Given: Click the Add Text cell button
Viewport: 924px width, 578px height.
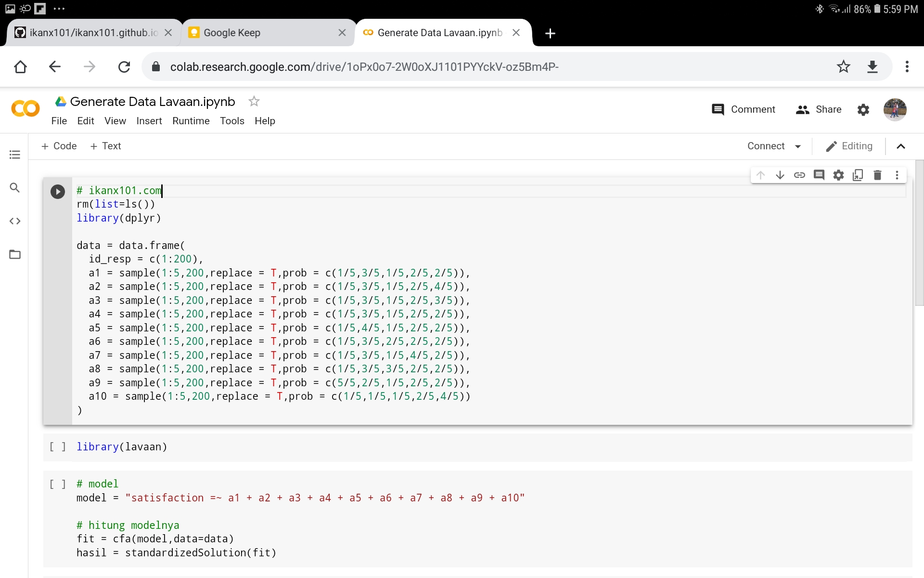Looking at the screenshot, I should 106,145.
